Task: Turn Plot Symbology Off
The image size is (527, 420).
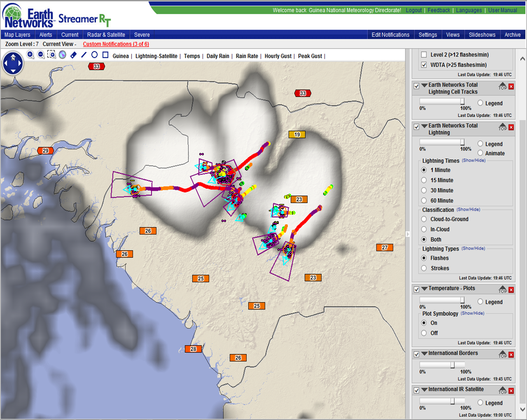Action: click(x=424, y=333)
